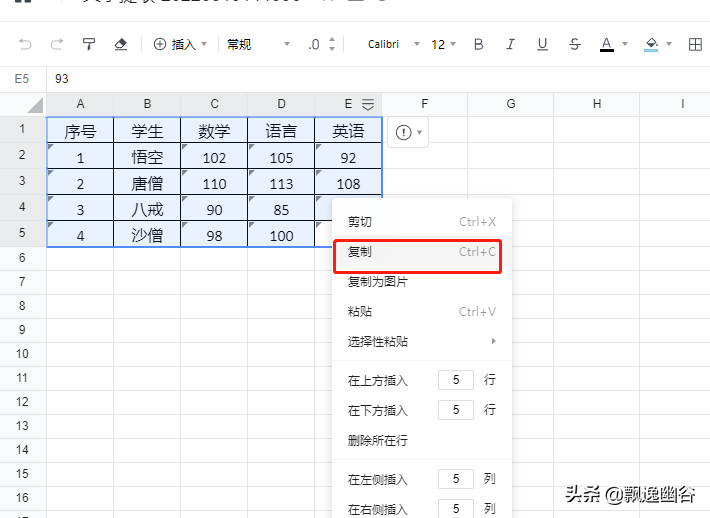
Task: Click the clear format eraser icon
Action: [x=120, y=44]
